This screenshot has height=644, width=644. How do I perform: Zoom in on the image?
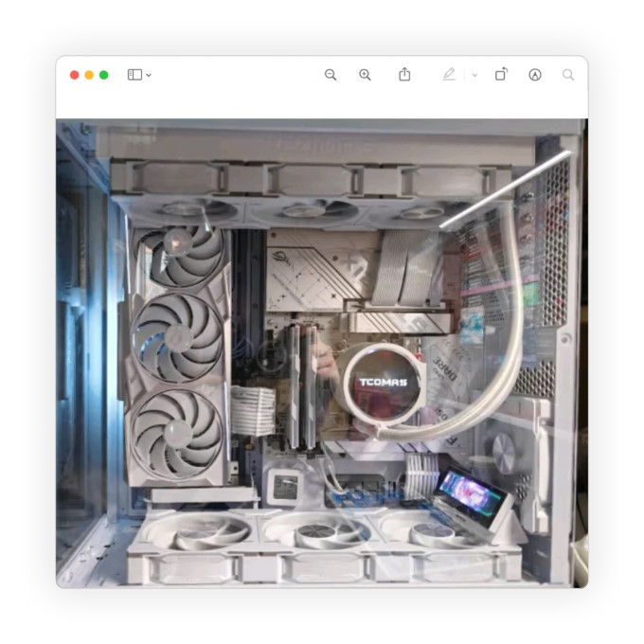tap(365, 75)
